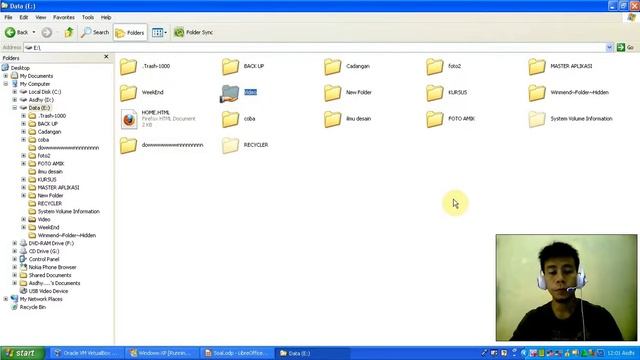Screen dimensions: 640x360
Task: Click the Start button
Action: point(22,353)
